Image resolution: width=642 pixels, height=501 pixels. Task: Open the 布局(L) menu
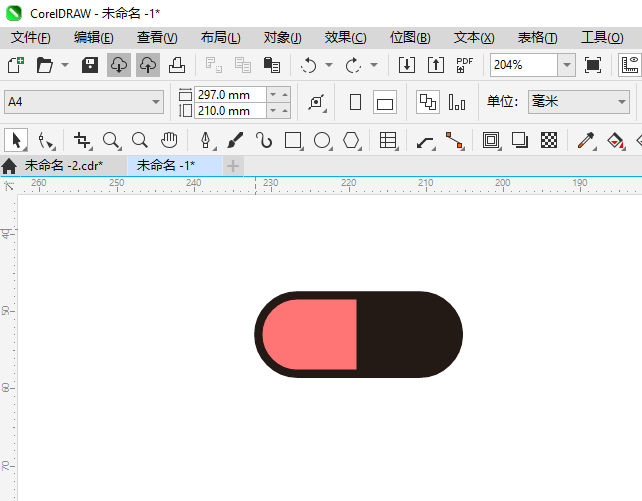point(220,38)
